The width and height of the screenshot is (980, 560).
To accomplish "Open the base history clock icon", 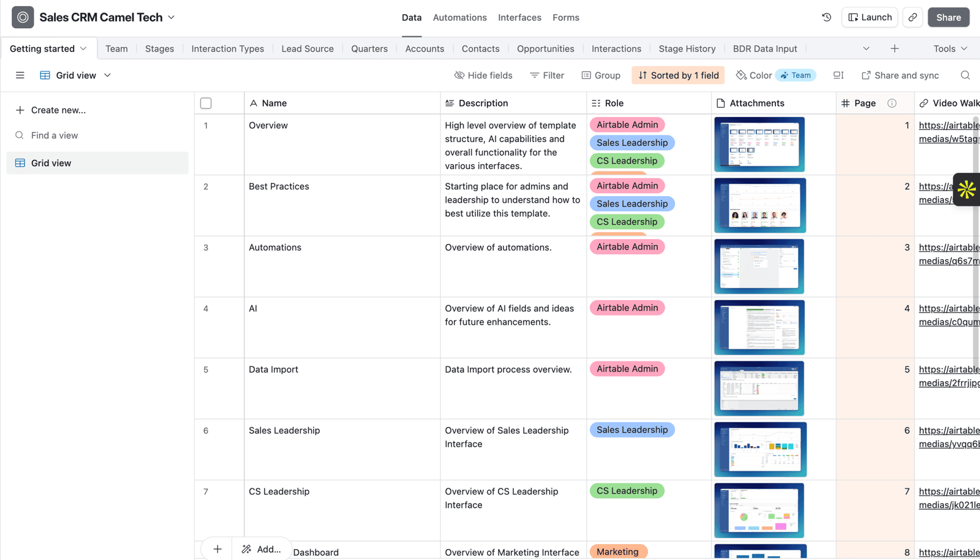I will tap(826, 17).
